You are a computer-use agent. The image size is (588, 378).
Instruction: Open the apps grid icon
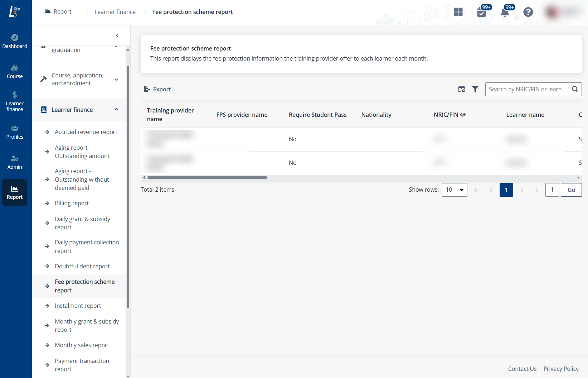tap(458, 12)
